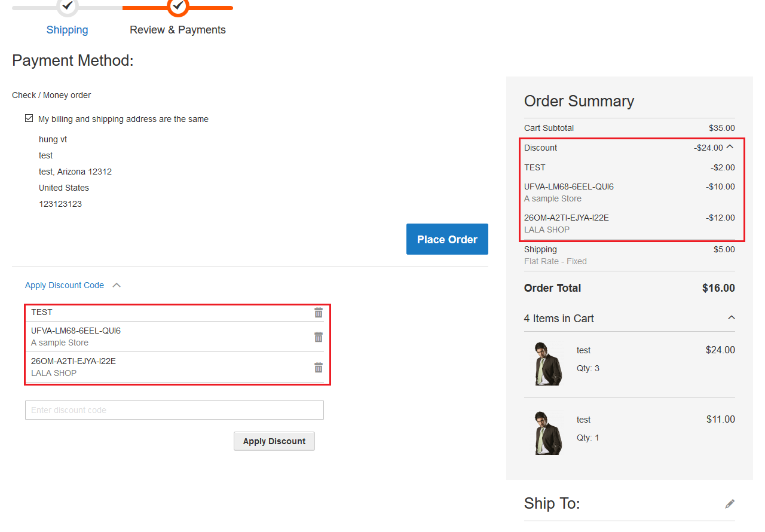Collapse the Apply Discount Code section
The image size is (765, 532).
pos(117,285)
